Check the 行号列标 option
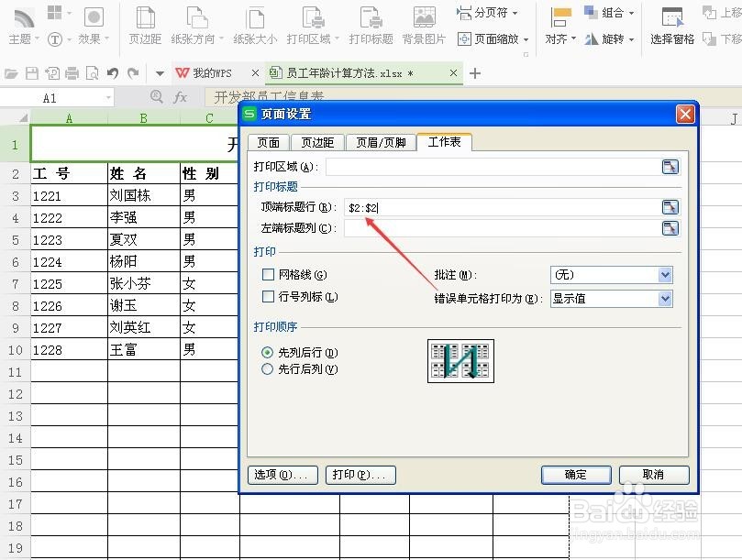Viewport: 742px width, 560px height. tap(269, 296)
